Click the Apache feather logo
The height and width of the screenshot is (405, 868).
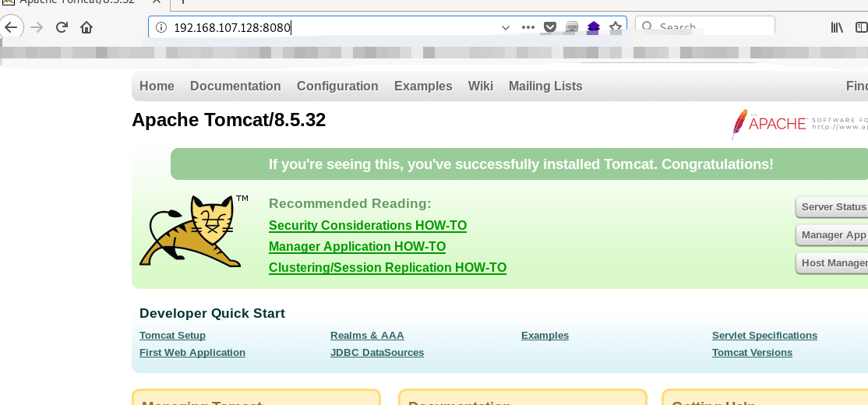point(799,124)
